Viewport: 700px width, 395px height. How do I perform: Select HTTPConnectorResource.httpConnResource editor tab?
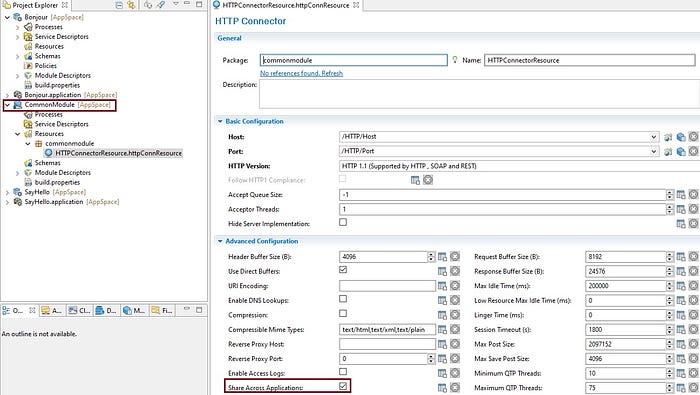click(x=286, y=5)
